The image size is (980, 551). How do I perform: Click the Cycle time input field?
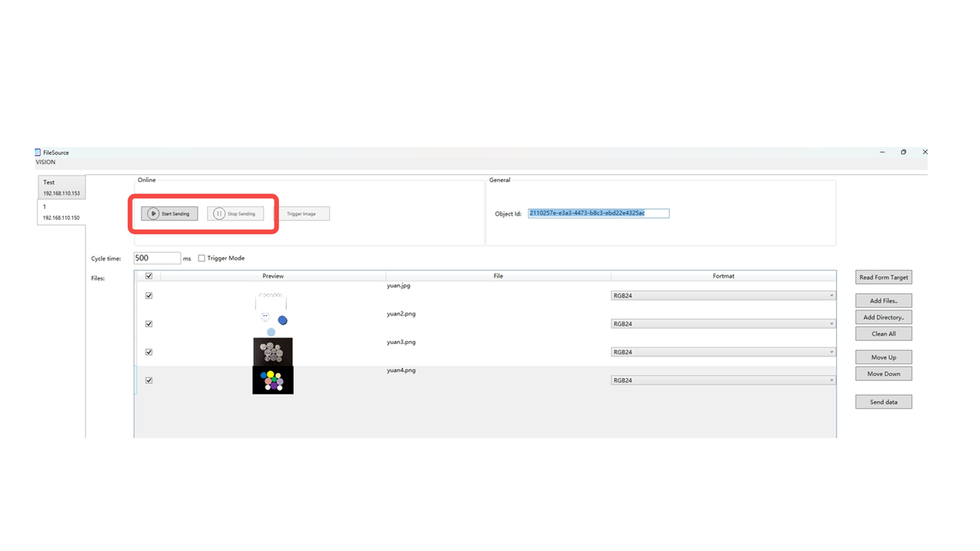tap(157, 258)
